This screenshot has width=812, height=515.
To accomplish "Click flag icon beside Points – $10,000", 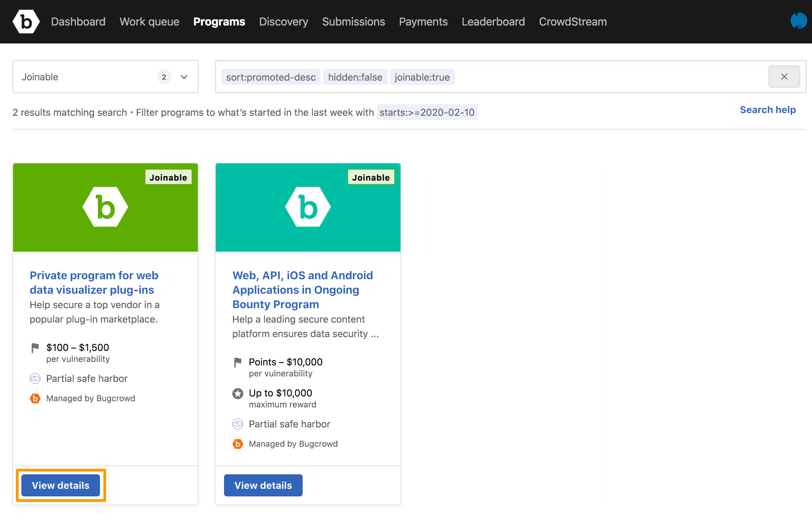I will click(x=237, y=362).
